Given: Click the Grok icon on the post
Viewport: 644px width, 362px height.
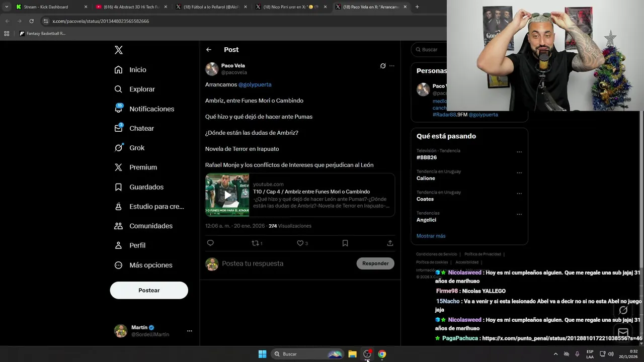Looking at the screenshot, I should pos(383,66).
